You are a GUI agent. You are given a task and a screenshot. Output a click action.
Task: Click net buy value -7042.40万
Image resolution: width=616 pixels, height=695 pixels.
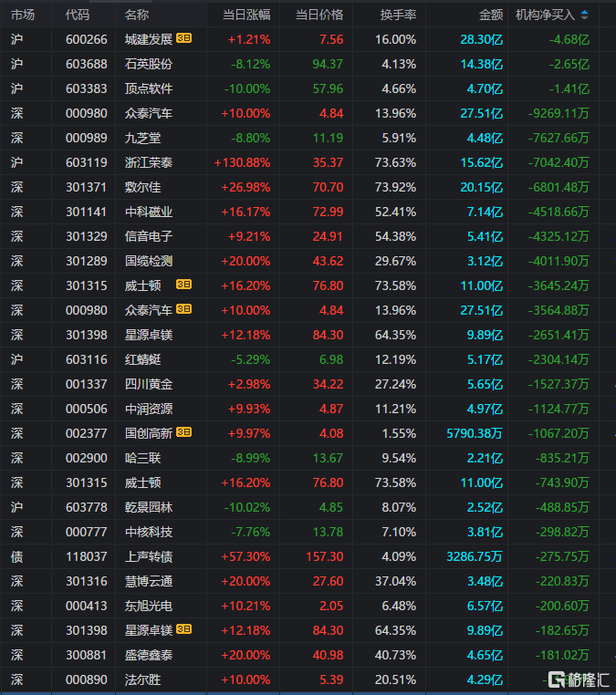[559, 162]
